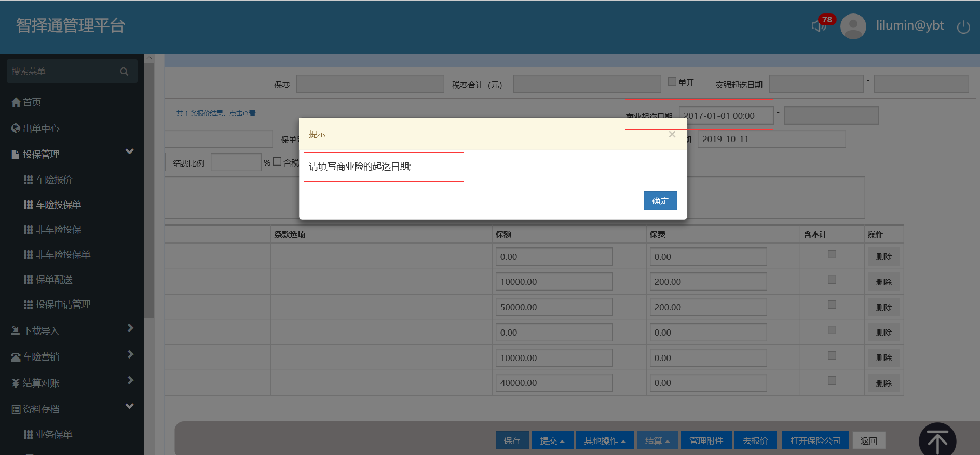The height and width of the screenshot is (455, 980).
Task: Check 含不计 in the 50000.00 row
Action: click(832, 305)
